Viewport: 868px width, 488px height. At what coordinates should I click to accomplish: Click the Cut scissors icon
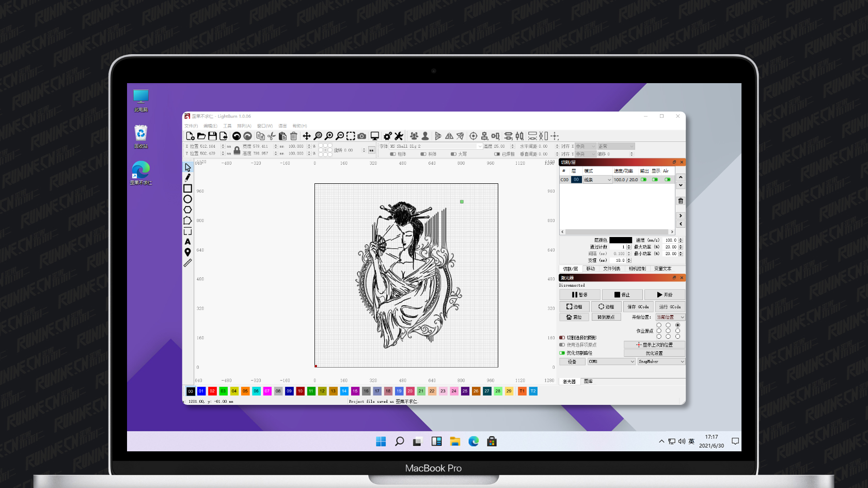coord(272,136)
